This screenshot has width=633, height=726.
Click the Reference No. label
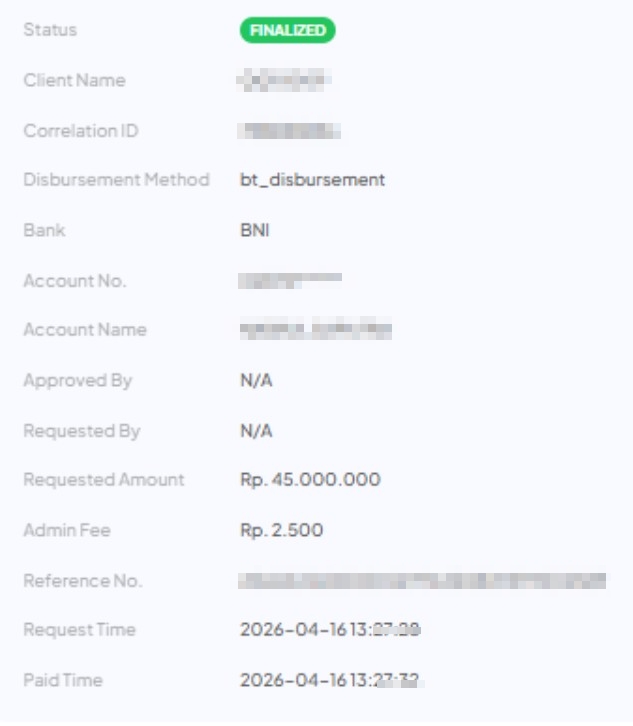point(82,580)
